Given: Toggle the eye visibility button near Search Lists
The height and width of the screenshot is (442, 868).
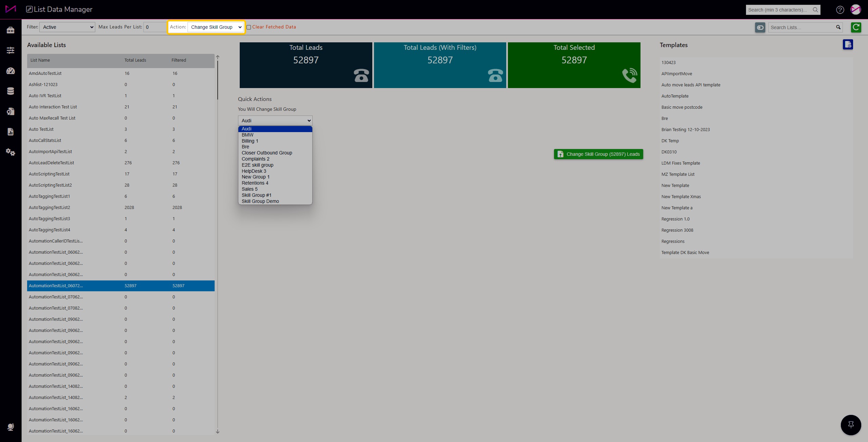Looking at the screenshot, I should click(760, 27).
